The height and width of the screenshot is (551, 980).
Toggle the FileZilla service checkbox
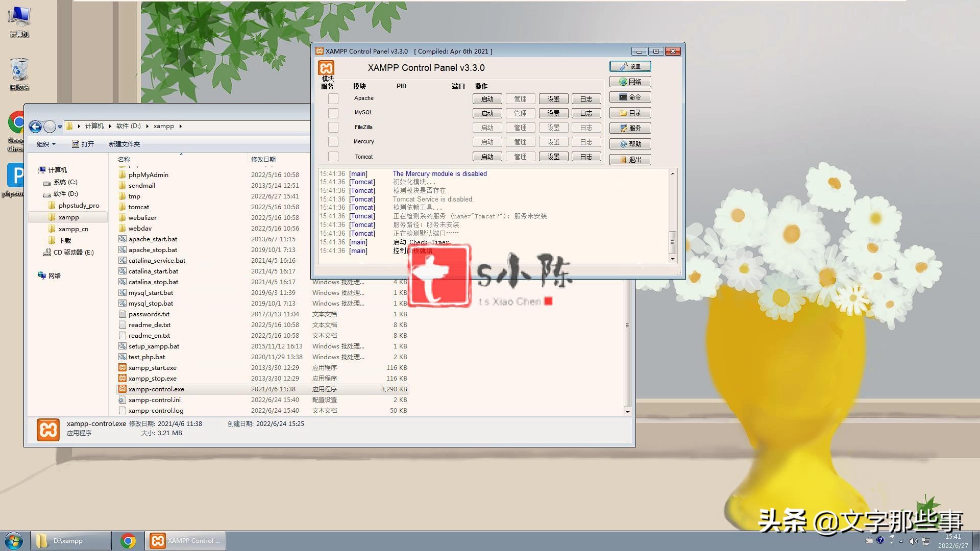click(333, 127)
